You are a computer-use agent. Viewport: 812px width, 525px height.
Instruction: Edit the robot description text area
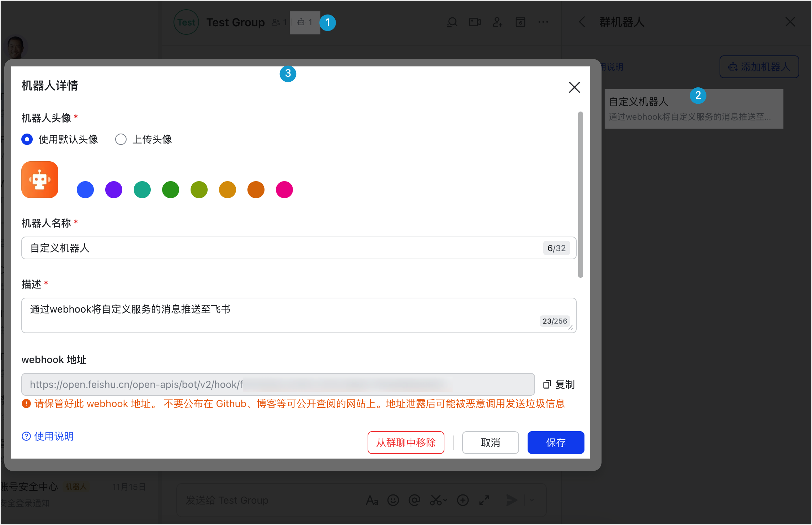click(299, 315)
